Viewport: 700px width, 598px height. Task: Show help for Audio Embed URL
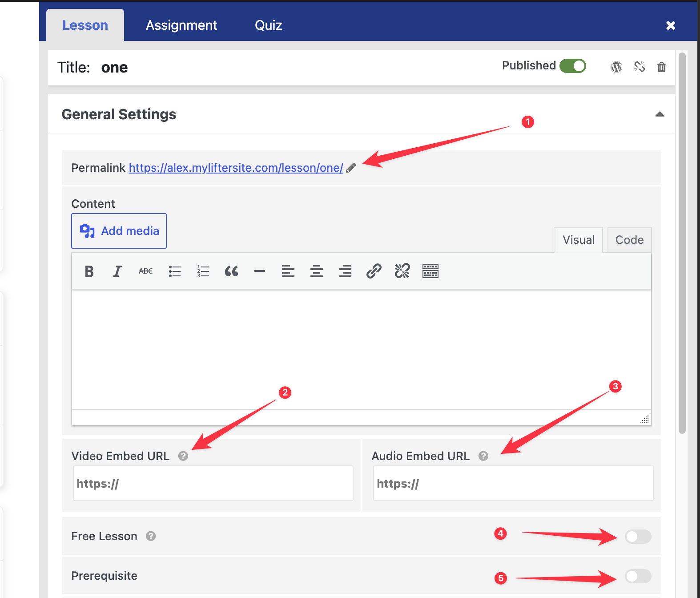pyautogui.click(x=483, y=456)
